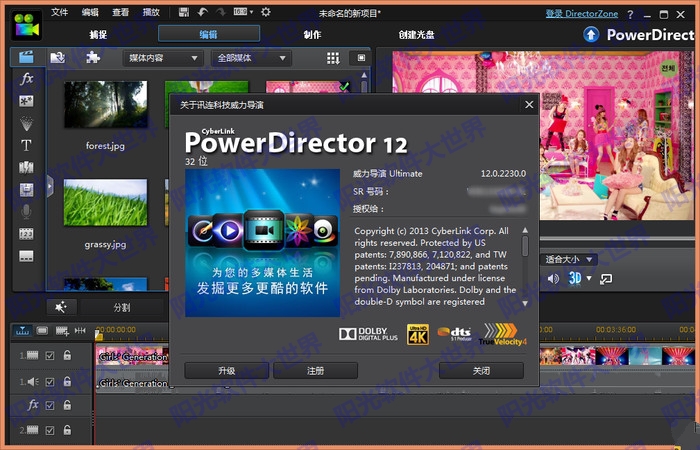Click the PowerDirector upgrade arrow icon

click(x=591, y=35)
